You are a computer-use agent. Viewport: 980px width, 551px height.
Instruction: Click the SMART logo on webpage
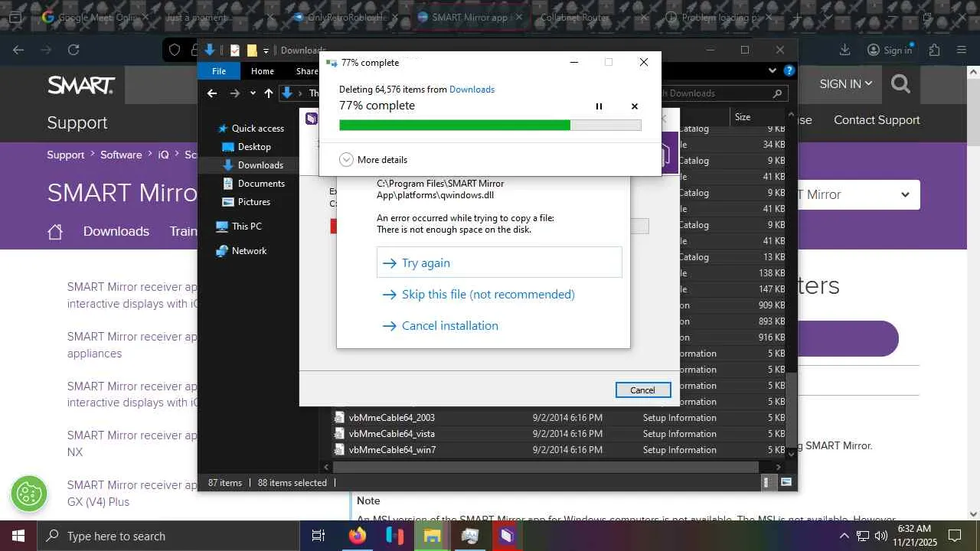[81, 84]
